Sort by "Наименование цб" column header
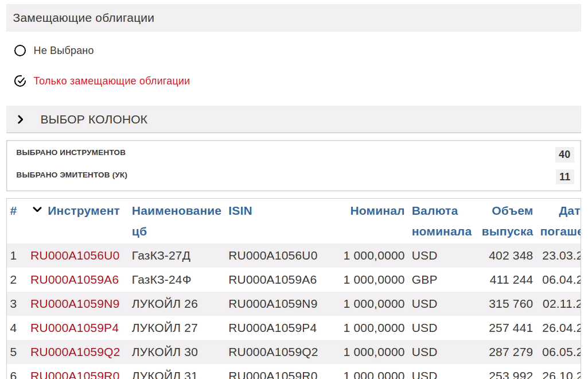Screen dimensions: 588x379 (x=176, y=211)
